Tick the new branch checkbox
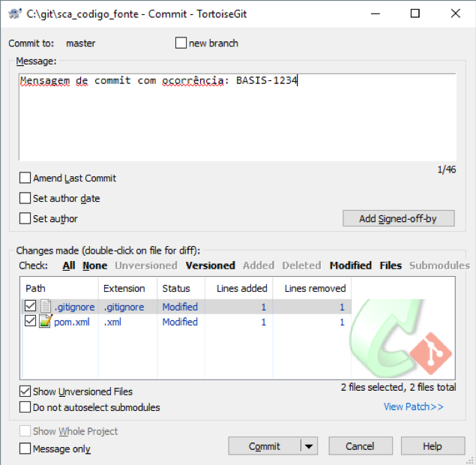 (x=181, y=43)
